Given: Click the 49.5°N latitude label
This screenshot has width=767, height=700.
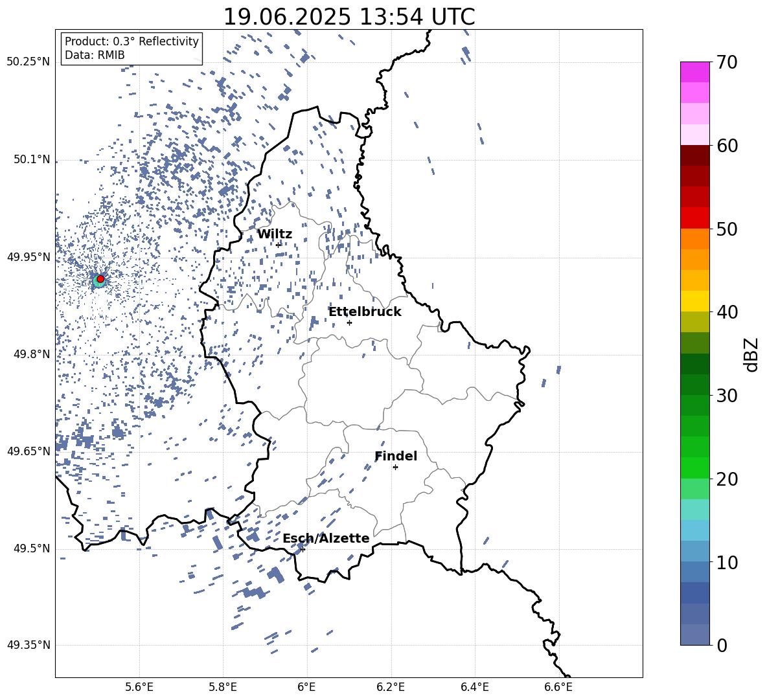Looking at the screenshot, I should pyautogui.click(x=32, y=549).
